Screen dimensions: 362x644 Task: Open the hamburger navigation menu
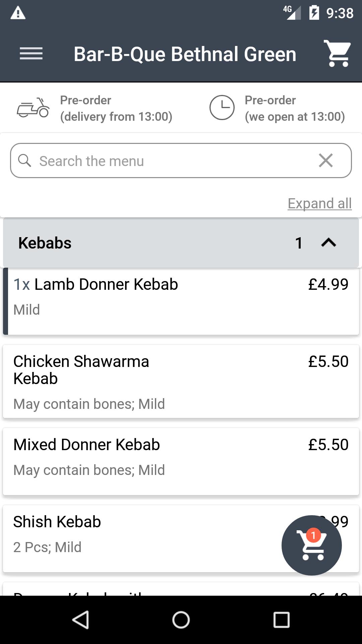(x=31, y=54)
